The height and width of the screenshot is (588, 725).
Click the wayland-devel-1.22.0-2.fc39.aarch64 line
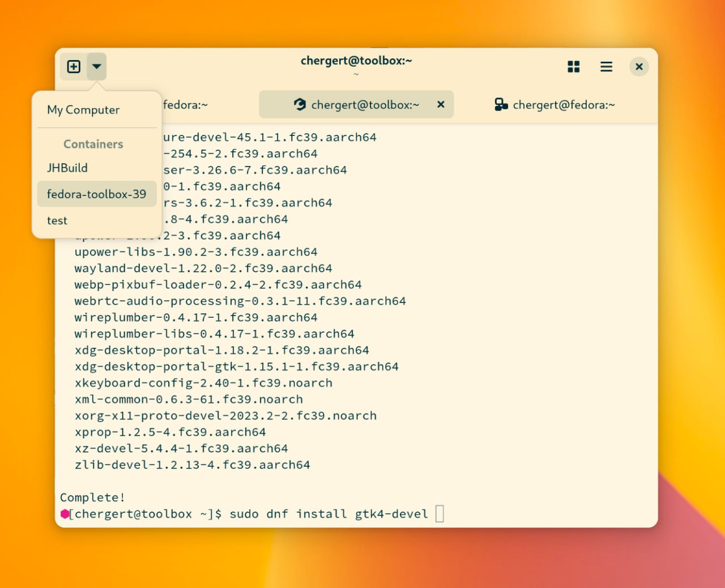pyautogui.click(x=203, y=268)
